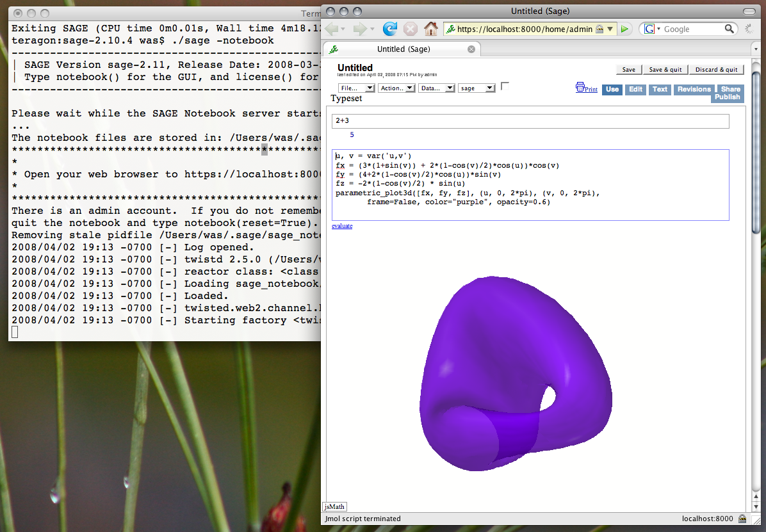Click the Sage favicon on the browser tab
The height and width of the screenshot is (532, 766).
point(334,49)
